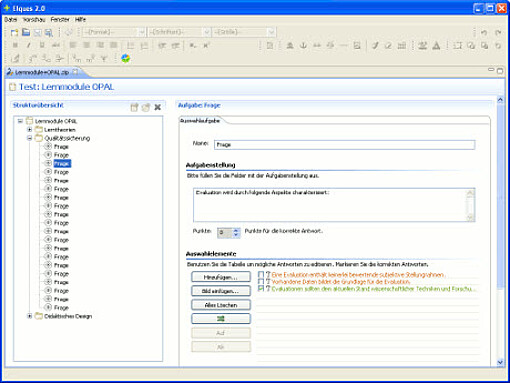
Task: Collapse the Lernmodule OPAL root node
Action: point(20,121)
